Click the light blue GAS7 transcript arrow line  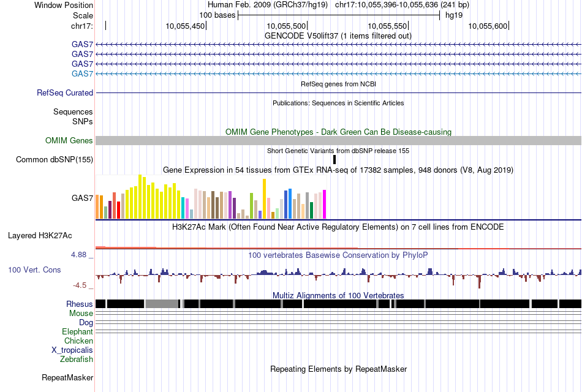339,74
